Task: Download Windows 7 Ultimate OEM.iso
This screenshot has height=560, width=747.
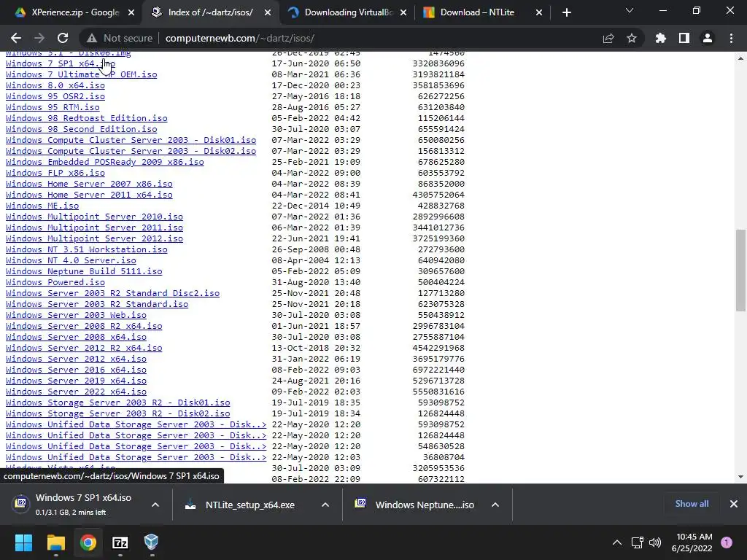Action: [82, 74]
